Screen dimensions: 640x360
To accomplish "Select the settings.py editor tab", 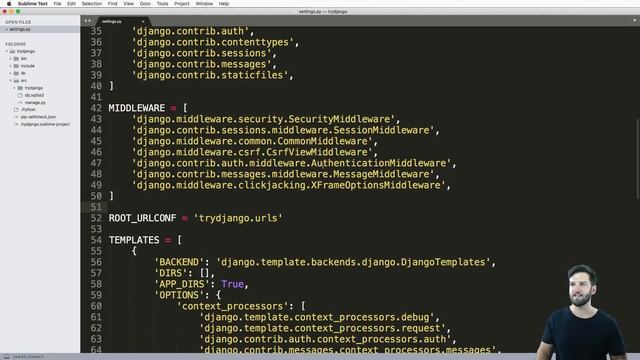I will click(x=122, y=21).
